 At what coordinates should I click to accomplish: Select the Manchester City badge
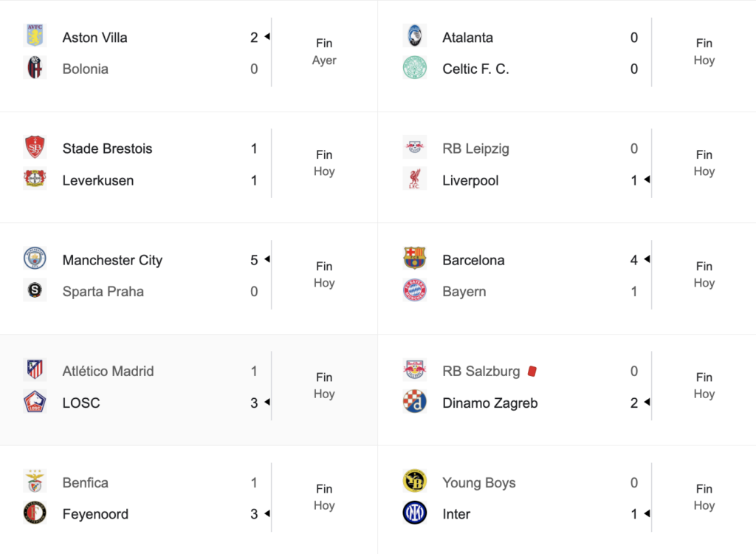[35, 259]
